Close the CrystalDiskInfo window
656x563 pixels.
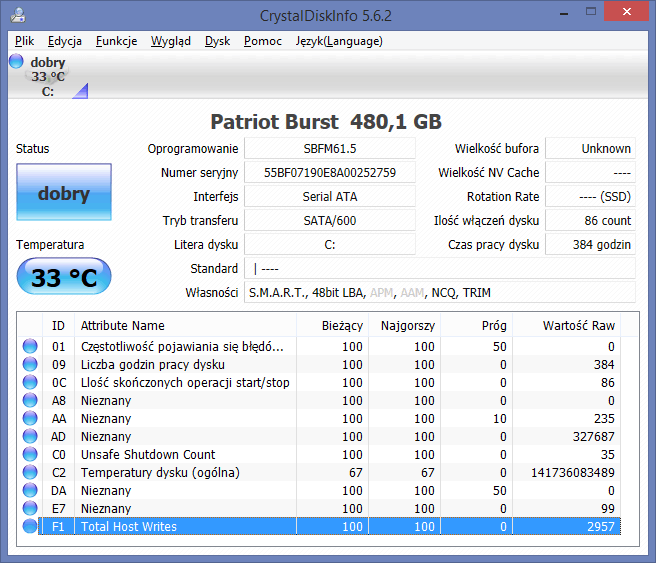pyautogui.click(x=626, y=12)
